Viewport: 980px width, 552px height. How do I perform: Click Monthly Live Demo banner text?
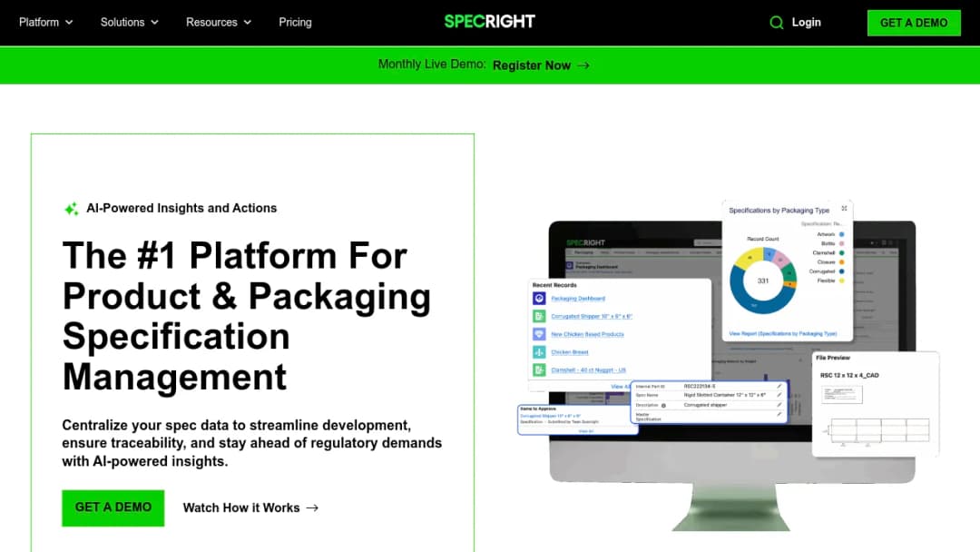432,64
